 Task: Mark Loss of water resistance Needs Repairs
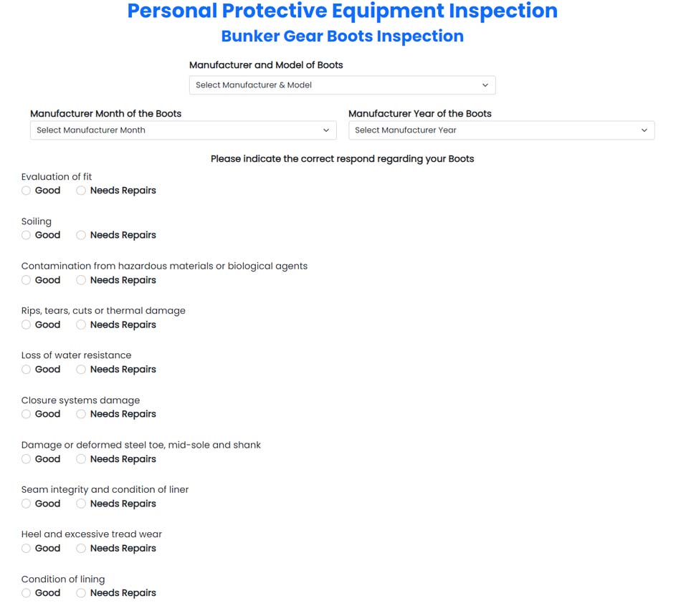tap(81, 369)
